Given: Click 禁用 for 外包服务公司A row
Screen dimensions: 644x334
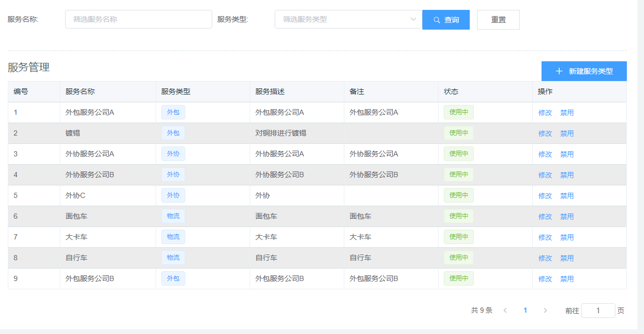Looking at the screenshot, I should tap(567, 113).
